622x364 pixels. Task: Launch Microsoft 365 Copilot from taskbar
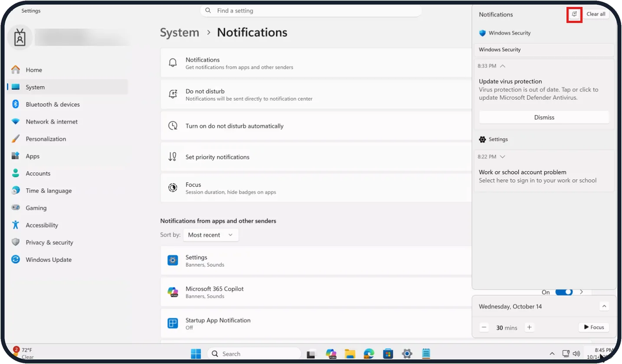tap(331, 354)
